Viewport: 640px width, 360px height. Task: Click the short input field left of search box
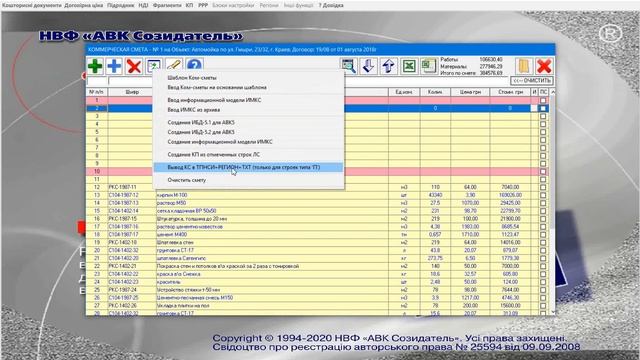97,81
